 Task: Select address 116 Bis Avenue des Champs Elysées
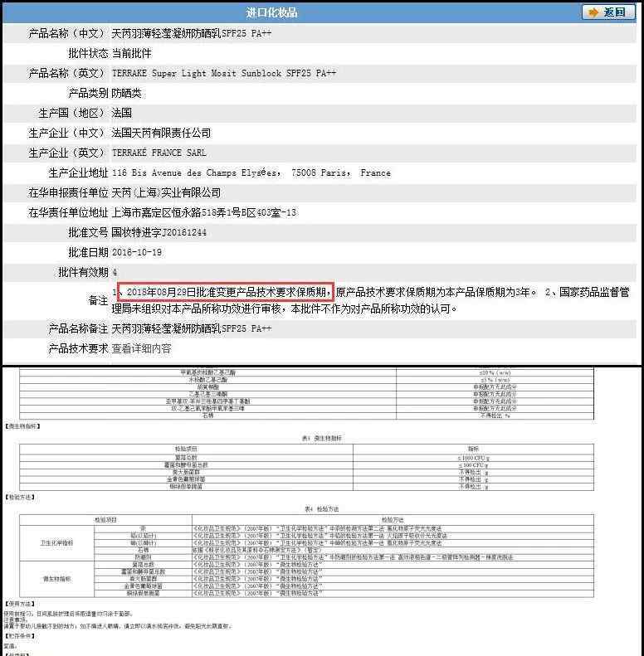pos(196,173)
